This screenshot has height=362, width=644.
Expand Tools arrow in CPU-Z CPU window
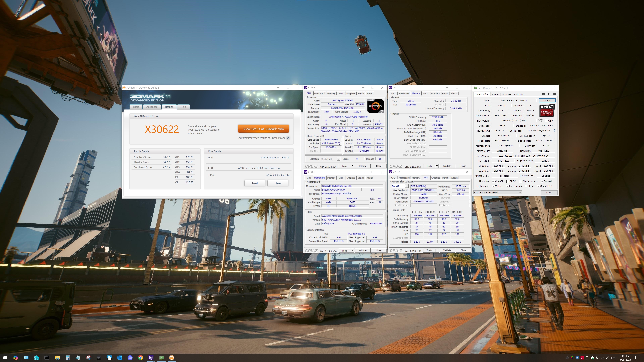[x=352, y=166]
